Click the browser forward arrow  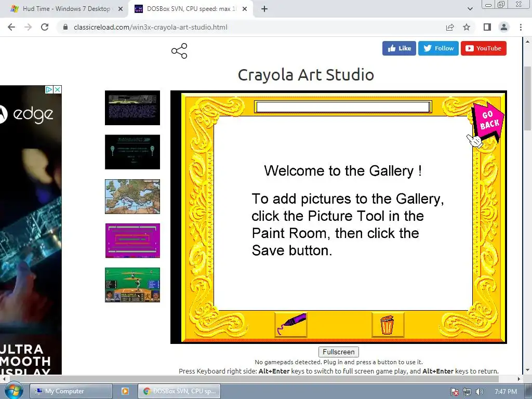28,27
